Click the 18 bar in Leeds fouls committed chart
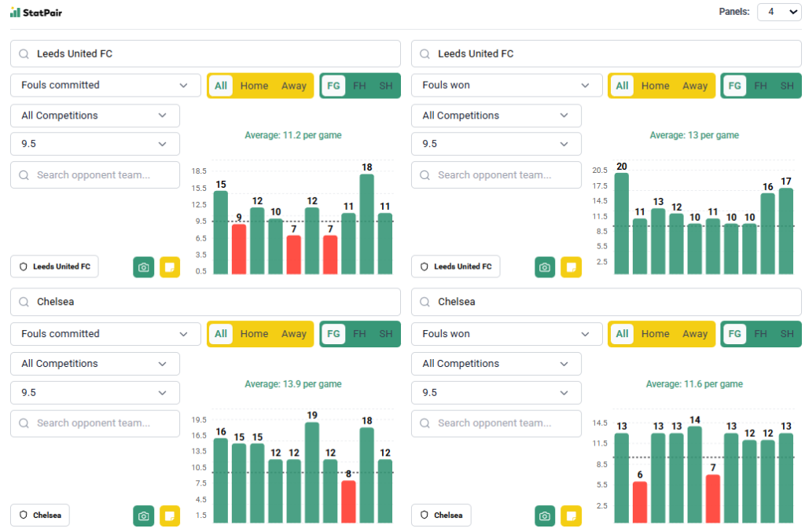This screenshot has height=532, width=805. [366, 224]
